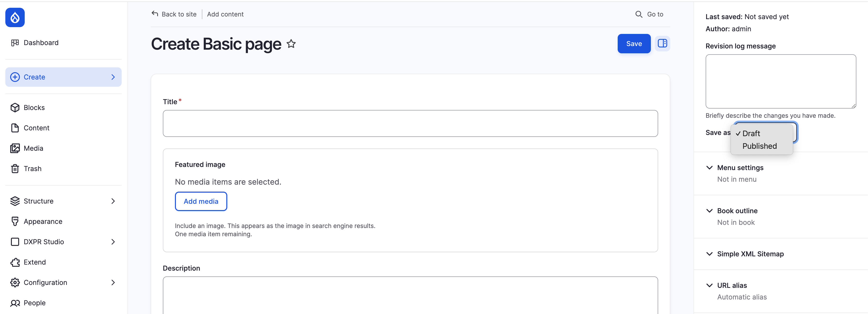Click the Extend puzzle icon

(15, 262)
